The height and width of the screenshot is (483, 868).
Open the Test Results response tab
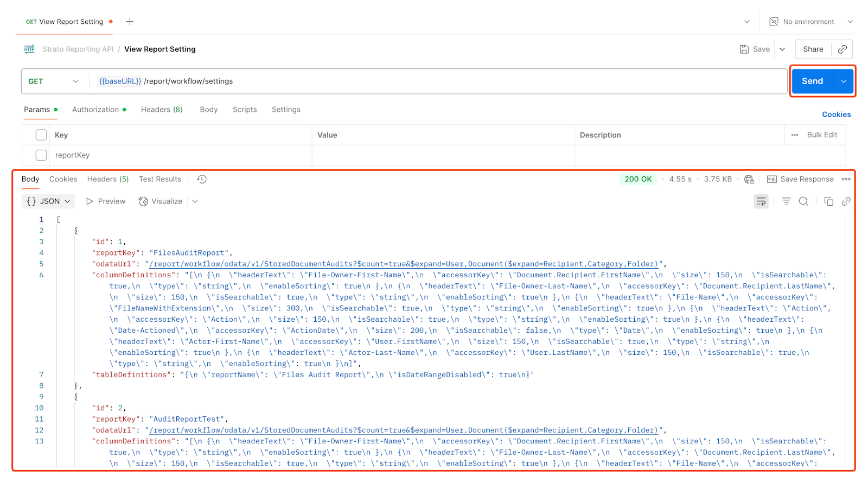tap(159, 179)
